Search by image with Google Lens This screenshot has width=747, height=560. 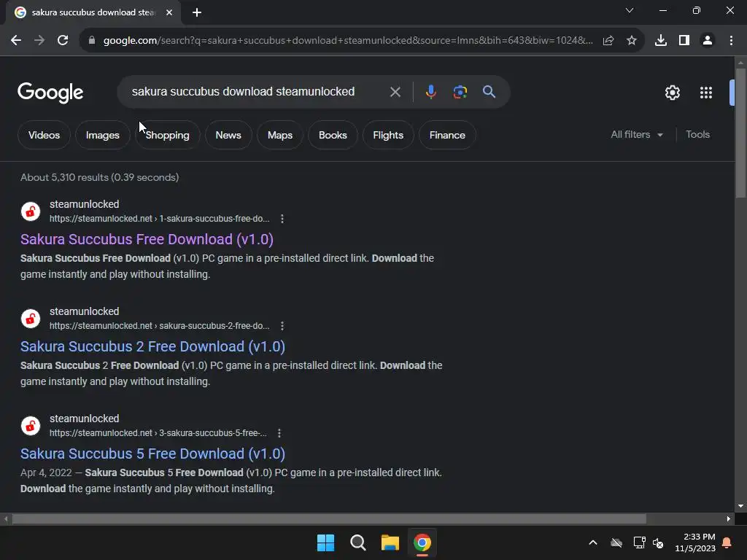pyautogui.click(x=460, y=92)
